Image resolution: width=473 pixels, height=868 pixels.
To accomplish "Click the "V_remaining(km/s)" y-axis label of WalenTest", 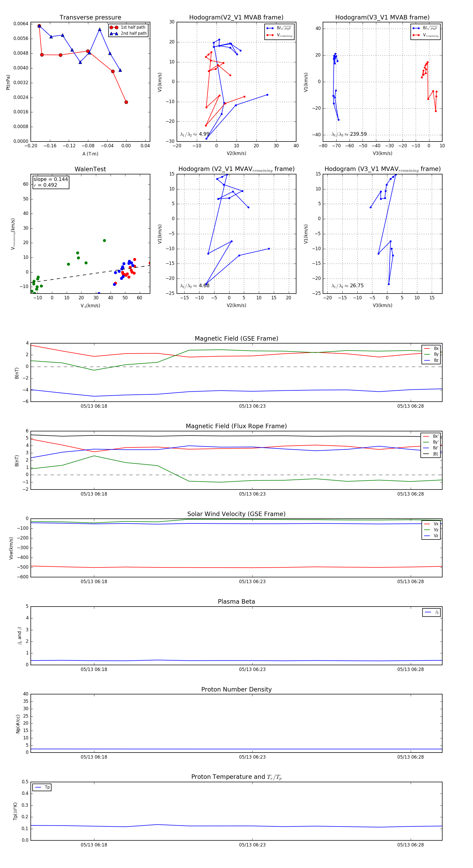I will [x=13, y=234].
